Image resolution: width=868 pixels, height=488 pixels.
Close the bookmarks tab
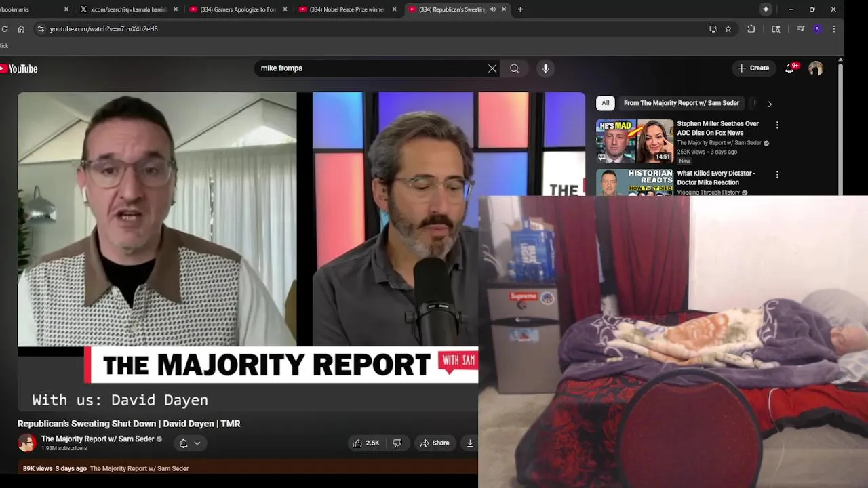(66, 9)
